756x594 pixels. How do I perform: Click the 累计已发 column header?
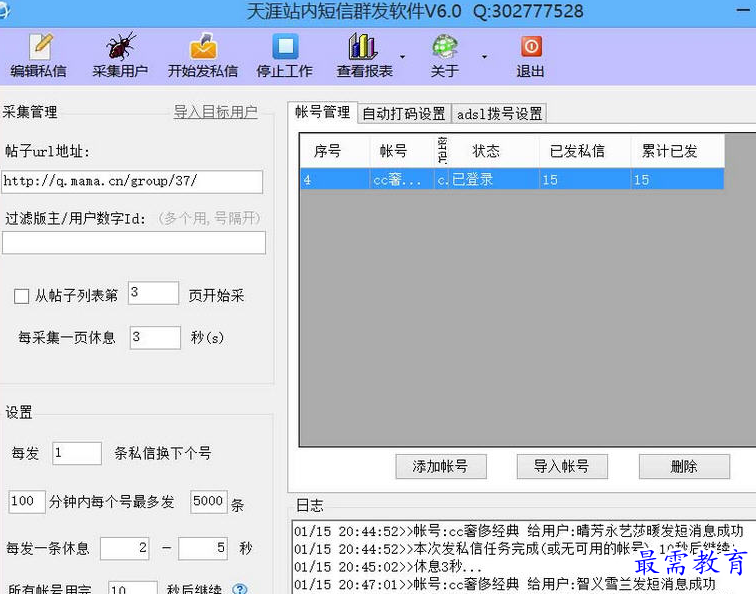pos(677,151)
